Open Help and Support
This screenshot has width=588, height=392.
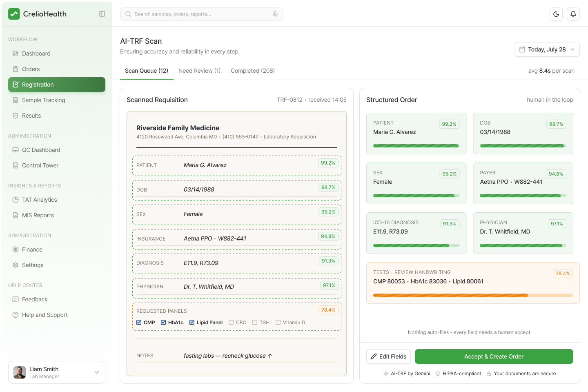[57, 315]
